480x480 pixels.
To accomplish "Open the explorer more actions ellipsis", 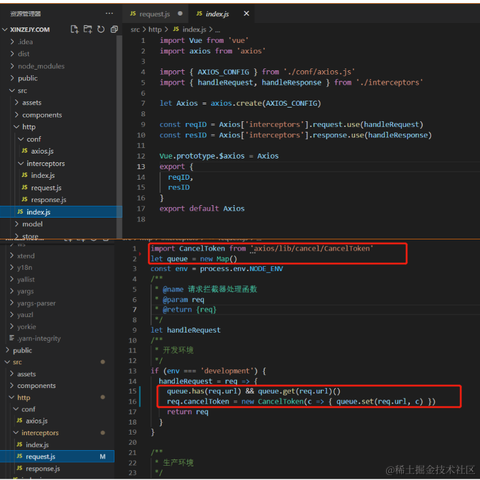I will pyautogui.click(x=109, y=13).
